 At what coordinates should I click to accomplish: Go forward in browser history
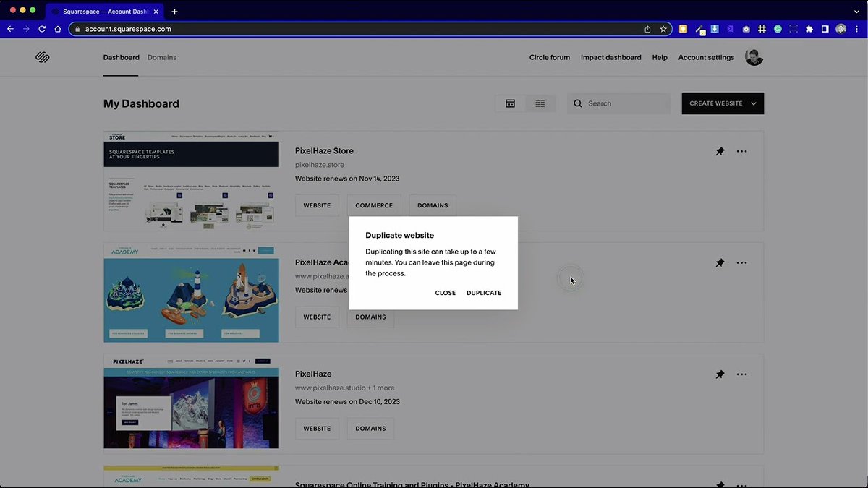[x=26, y=29]
